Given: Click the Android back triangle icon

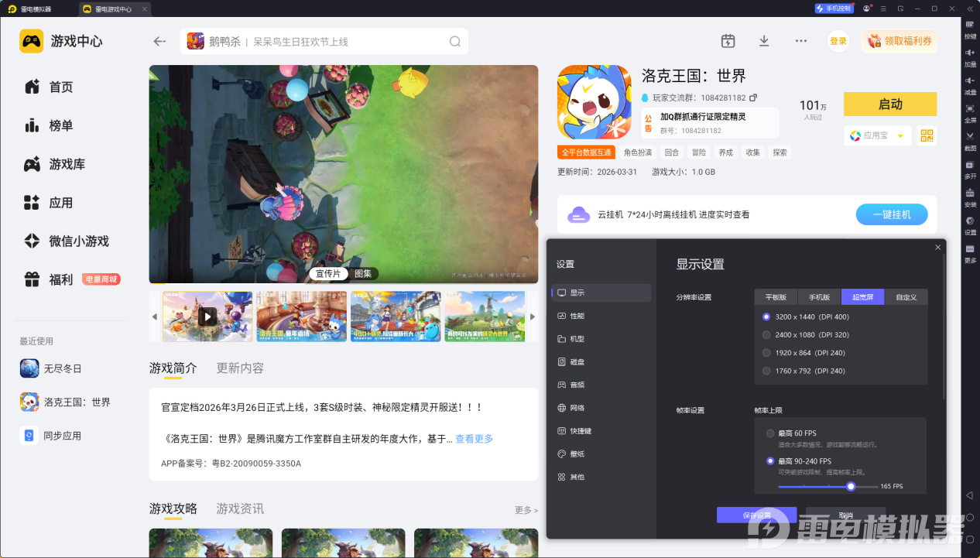Looking at the screenshot, I should [969, 495].
